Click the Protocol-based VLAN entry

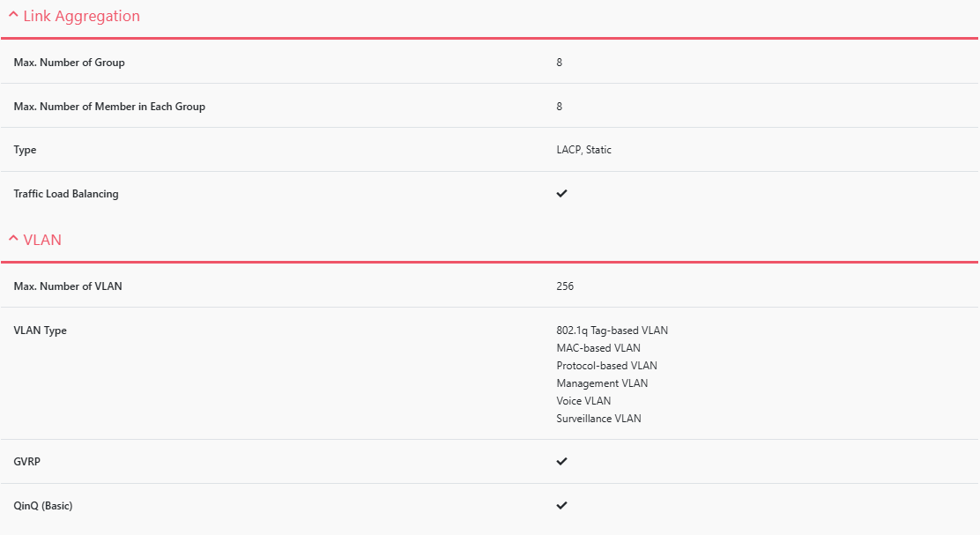tap(606, 366)
